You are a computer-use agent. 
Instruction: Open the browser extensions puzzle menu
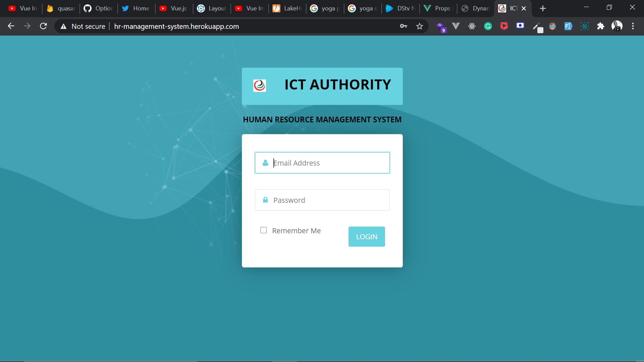tap(601, 26)
